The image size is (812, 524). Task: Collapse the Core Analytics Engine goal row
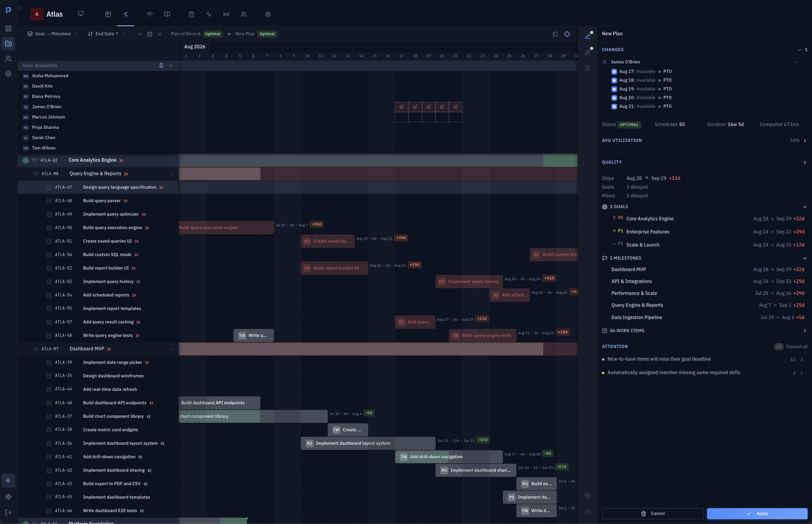[172, 161]
